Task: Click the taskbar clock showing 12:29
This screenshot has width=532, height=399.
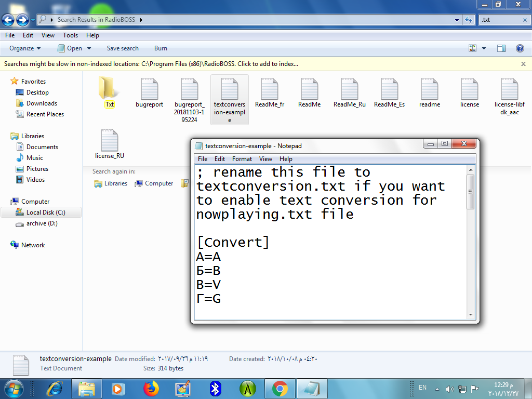Action: point(503,389)
